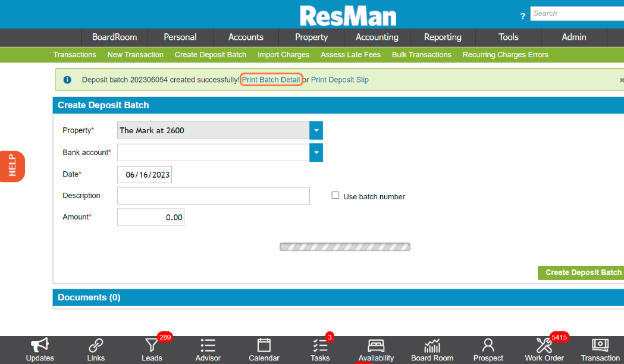Click the 3 badge on Tasks

330,337
